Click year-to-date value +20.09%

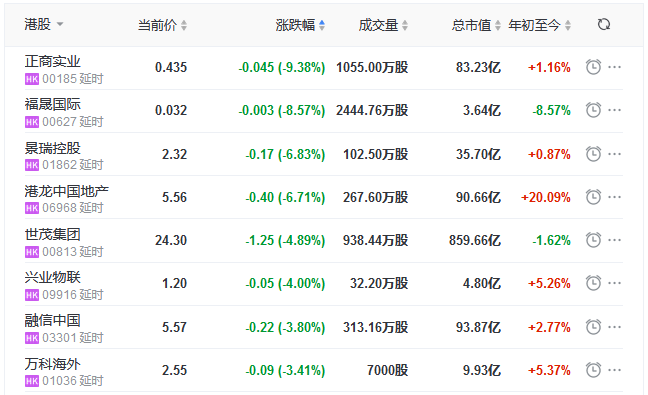tap(546, 197)
